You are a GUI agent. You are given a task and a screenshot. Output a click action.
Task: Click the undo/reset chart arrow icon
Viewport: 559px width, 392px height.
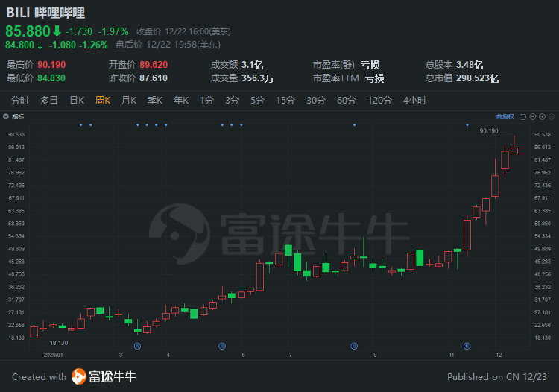click(x=523, y=117)
